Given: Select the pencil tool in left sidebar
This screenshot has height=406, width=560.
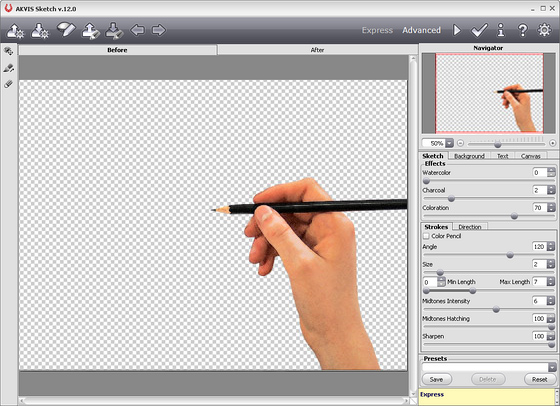Looking at the screenshot, I should (x=9, y=68).
